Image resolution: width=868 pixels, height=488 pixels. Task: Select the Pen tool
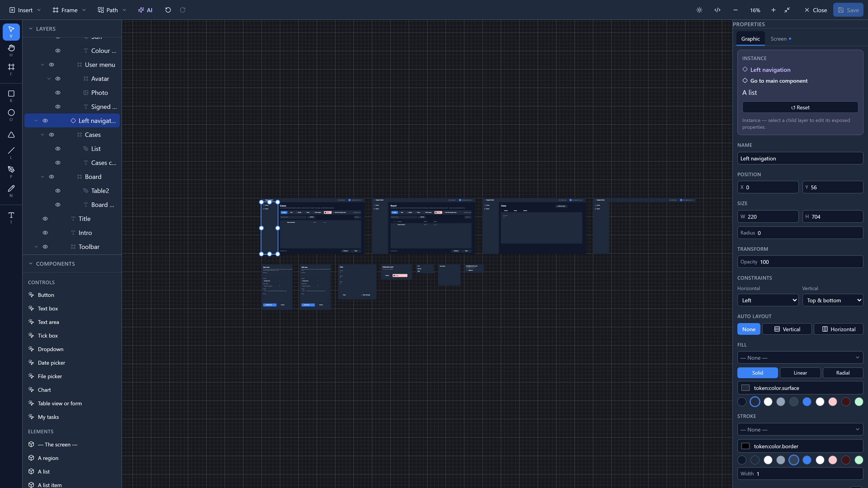coord(11,172)
